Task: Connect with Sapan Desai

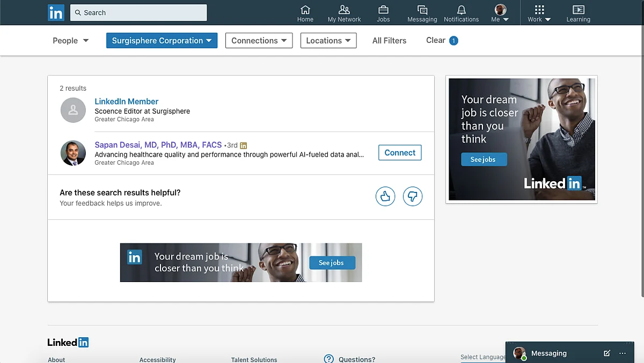Action: coord(400,153)
